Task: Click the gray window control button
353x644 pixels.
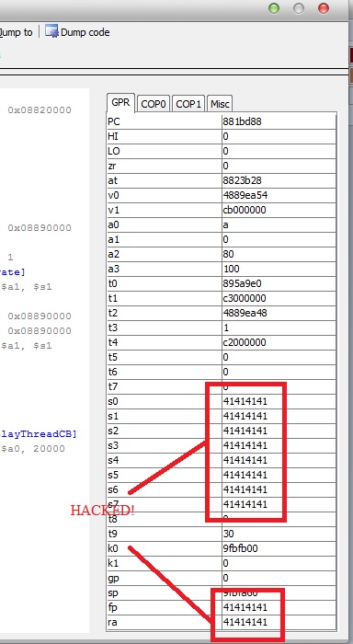Action: click(x=299, y=8)
